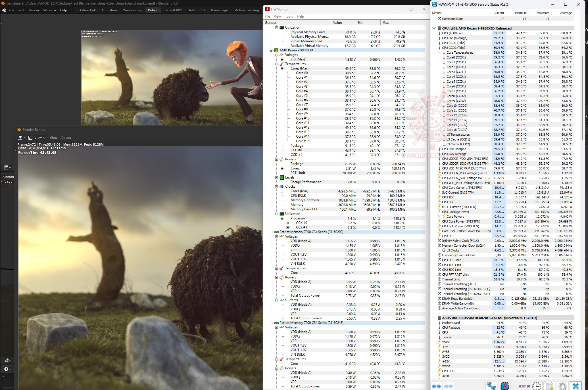Close sensors with blue X button

coord(576,386)
